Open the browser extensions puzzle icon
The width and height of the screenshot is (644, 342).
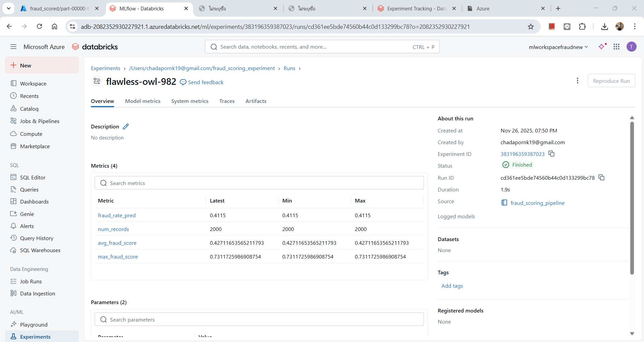(x=583, y=26)
